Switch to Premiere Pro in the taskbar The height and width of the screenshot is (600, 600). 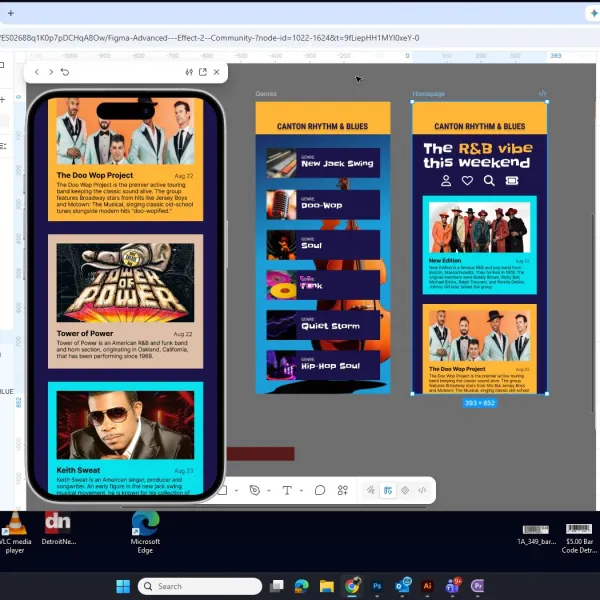[x=478, y=586]
